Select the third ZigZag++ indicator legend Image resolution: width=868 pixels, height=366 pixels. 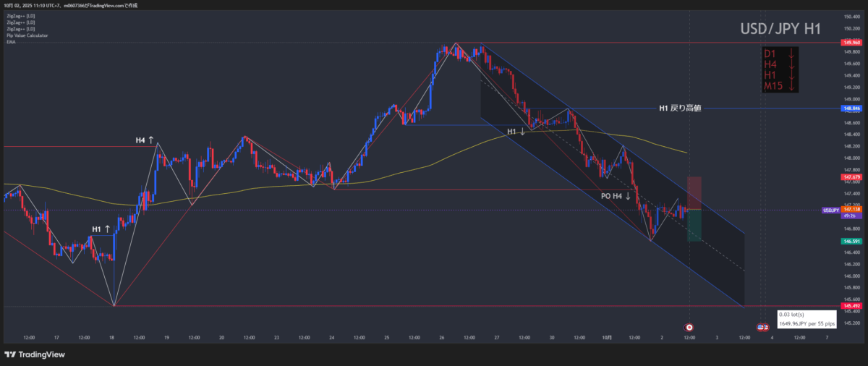tap(20, 28)
